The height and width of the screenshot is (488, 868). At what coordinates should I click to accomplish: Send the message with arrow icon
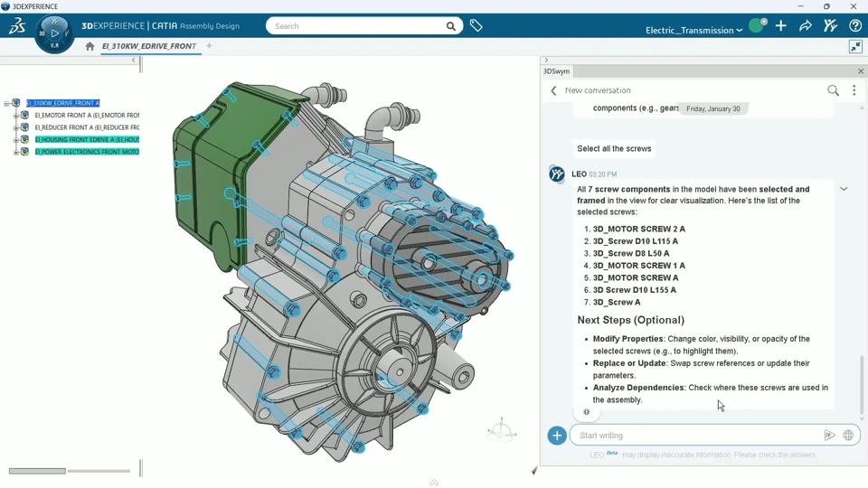[829, 436]
